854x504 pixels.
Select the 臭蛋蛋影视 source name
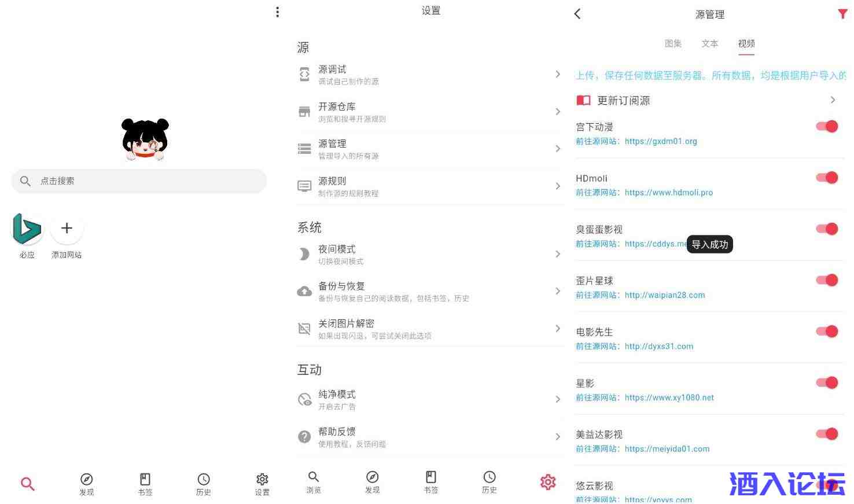[x=599, y=230]
